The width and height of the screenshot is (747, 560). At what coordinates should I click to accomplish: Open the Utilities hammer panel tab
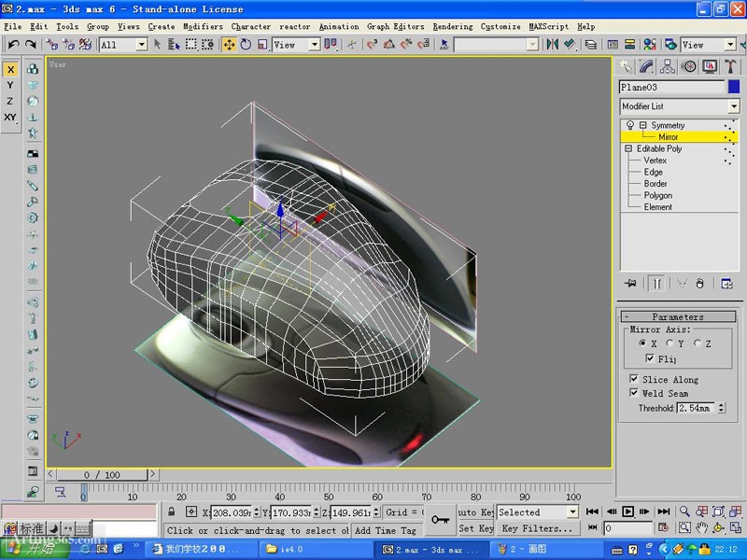coord(730,66)
